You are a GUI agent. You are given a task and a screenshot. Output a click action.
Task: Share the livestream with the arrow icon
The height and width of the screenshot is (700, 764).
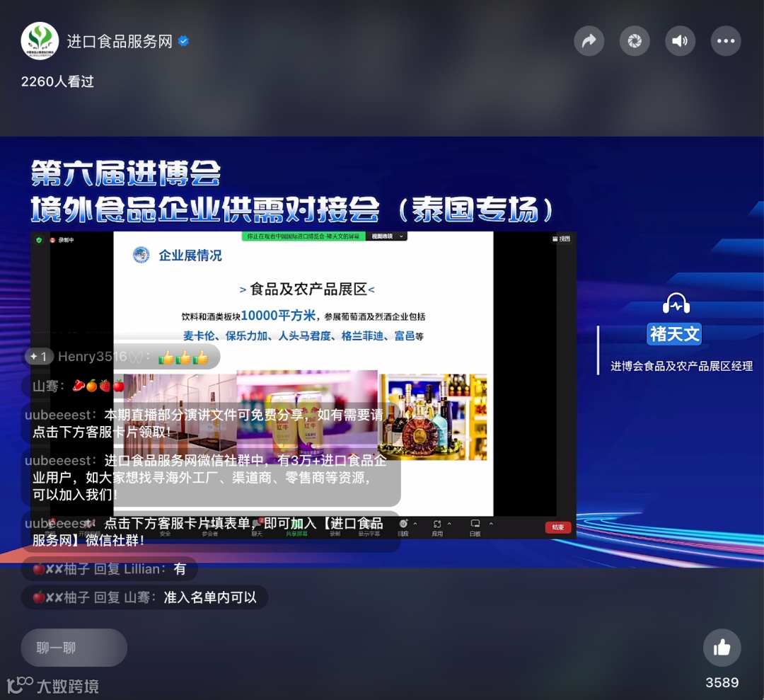tap(589, 41)
